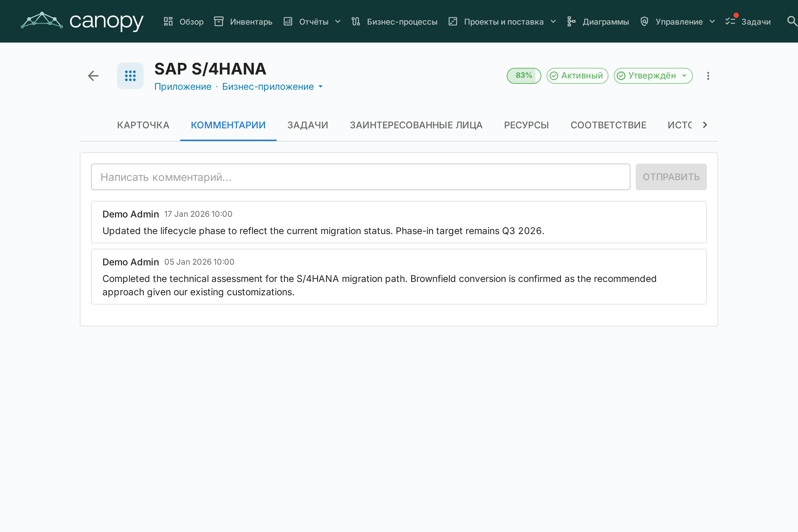
Task: Click the Отчёты chart icon
Action: [288, 21]
